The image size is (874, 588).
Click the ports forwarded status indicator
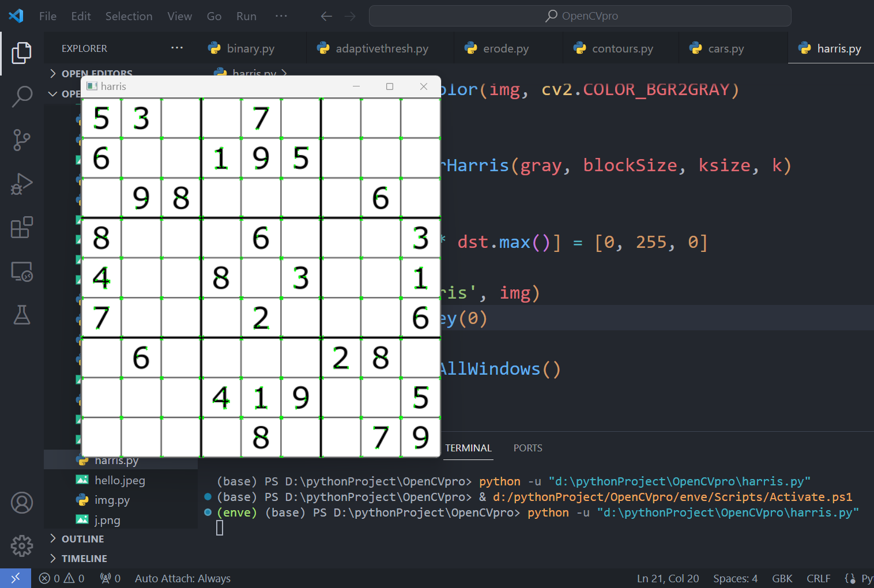point(110,578)
